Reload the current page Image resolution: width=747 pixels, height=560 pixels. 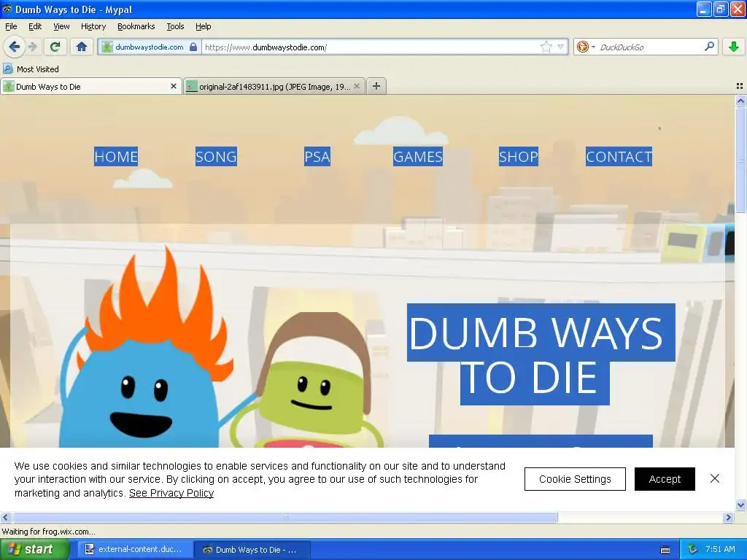55,47
